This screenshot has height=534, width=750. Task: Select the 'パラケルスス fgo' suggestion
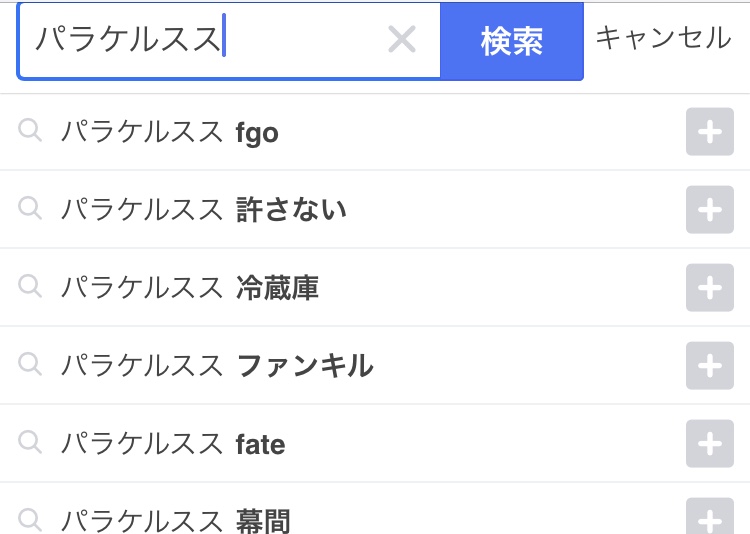pyautogui.click(x=170, y=133)
